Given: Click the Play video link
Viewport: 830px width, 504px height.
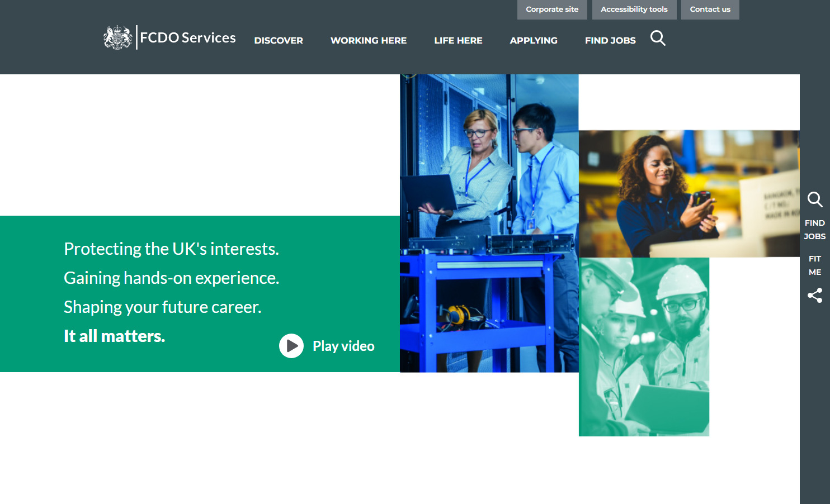Looking at the screenshot, I should (x=343, y=346).
